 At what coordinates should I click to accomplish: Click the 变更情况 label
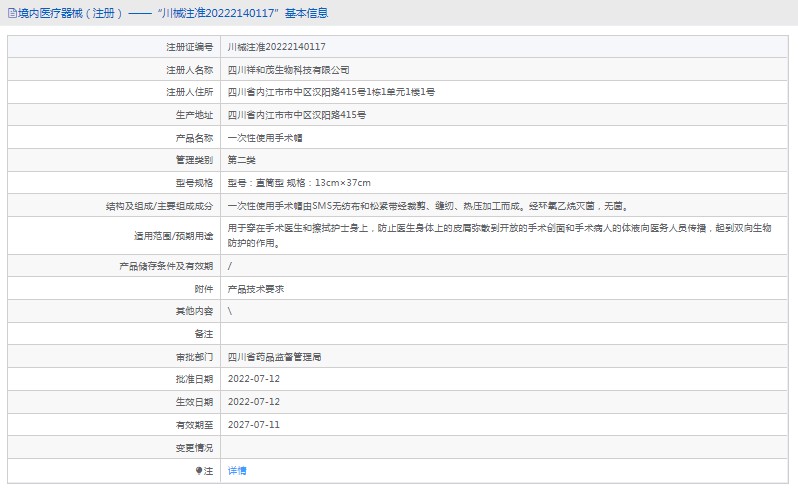194,448
